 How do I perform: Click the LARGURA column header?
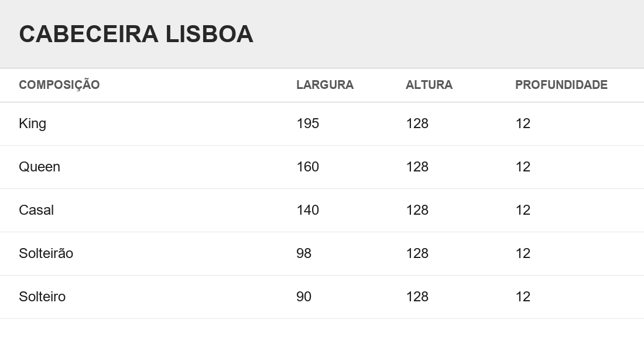click(325, 85)
